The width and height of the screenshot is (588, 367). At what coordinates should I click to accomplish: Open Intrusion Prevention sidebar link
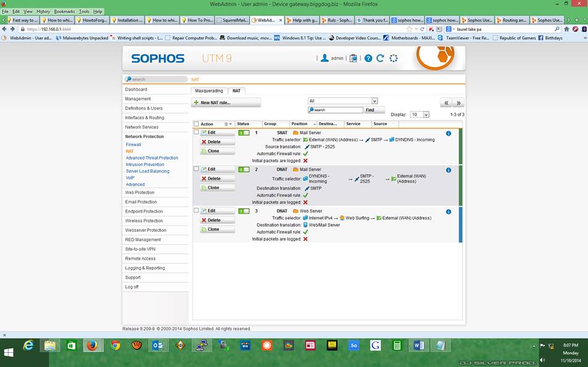tap(145, 165)
